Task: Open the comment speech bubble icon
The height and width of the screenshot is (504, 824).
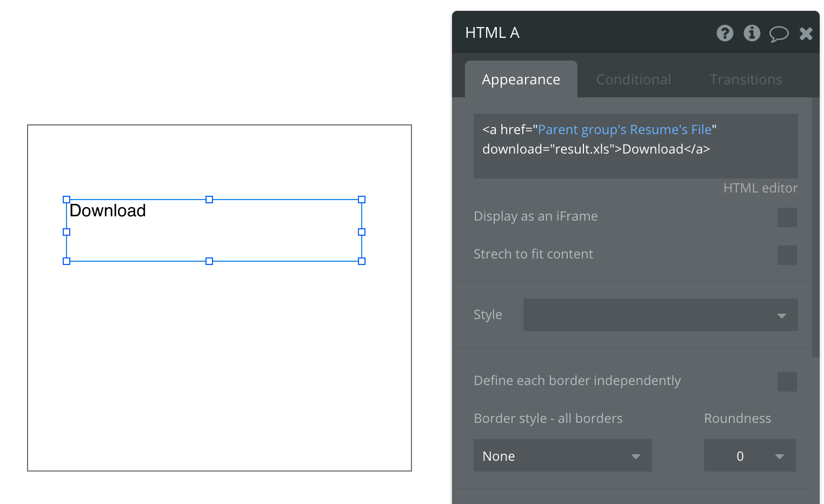Action: 779,34
